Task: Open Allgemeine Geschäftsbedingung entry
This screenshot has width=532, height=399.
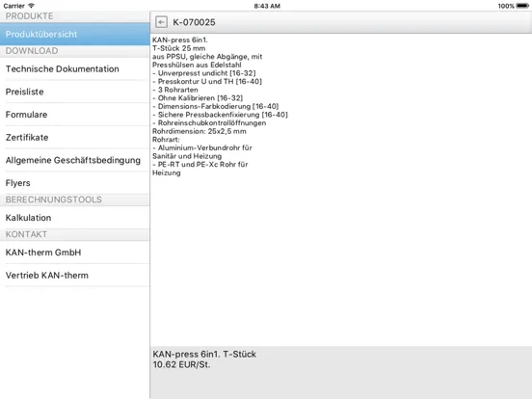Action: pyautogui.click(x=74, y=160)
